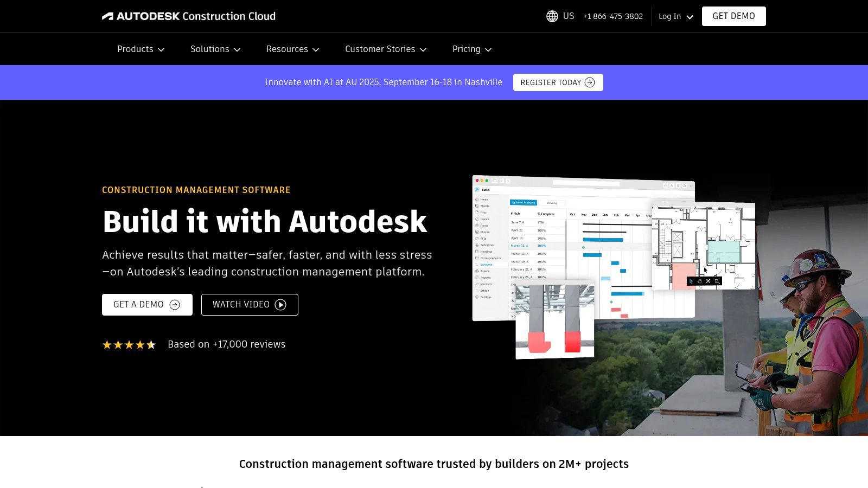The width and height of the screenshot is (868, 488).
Task: Click the Gantt schedule screenshot thumbnail
Action: pyautogui.click(x=583, y=247)
